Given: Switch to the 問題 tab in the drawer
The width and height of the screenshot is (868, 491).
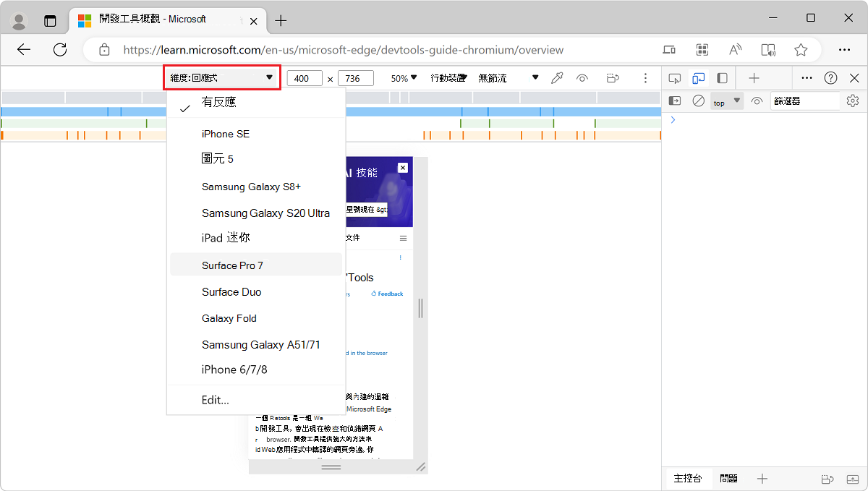Looking at the screenshot, I should (x=729, y=479).
